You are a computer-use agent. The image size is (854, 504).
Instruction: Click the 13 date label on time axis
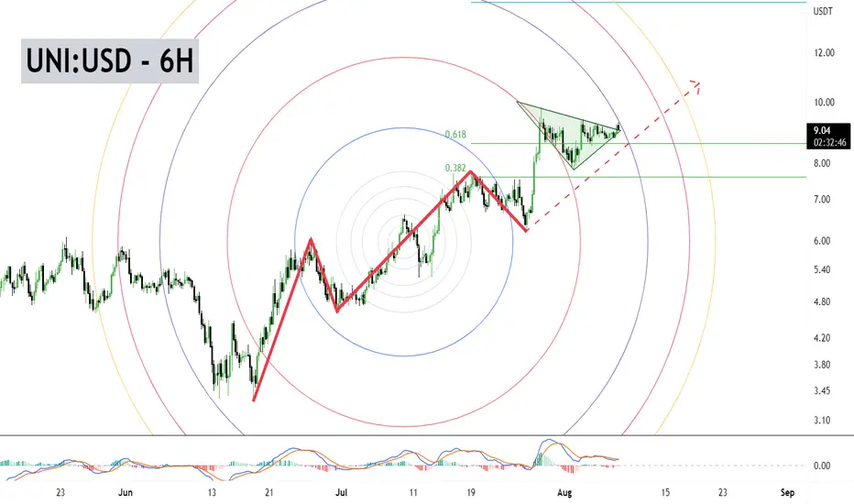[x=212, y=493]
